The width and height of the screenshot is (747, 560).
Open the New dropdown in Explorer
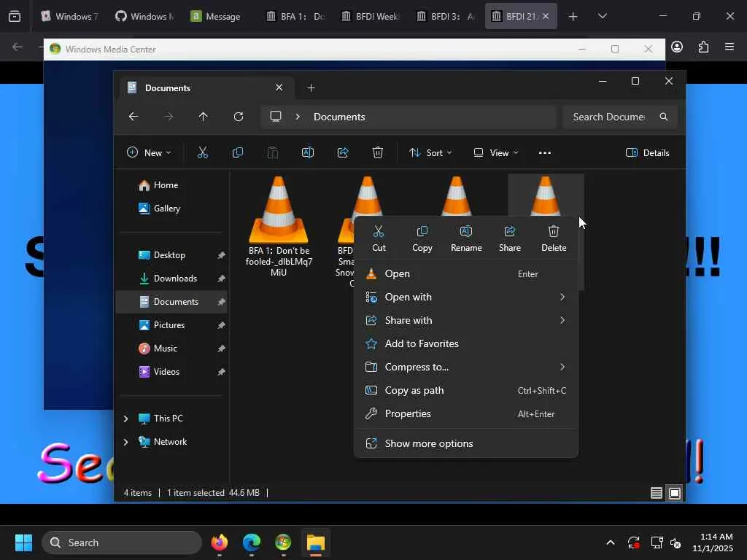click(x=149, y=153)
